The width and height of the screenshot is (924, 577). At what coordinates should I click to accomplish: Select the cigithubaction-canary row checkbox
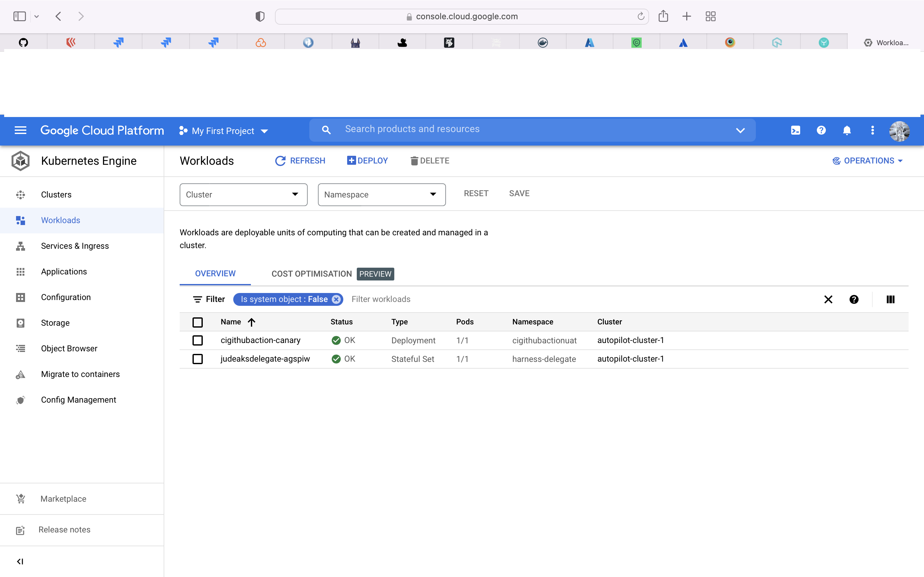(x=197, y=340)
